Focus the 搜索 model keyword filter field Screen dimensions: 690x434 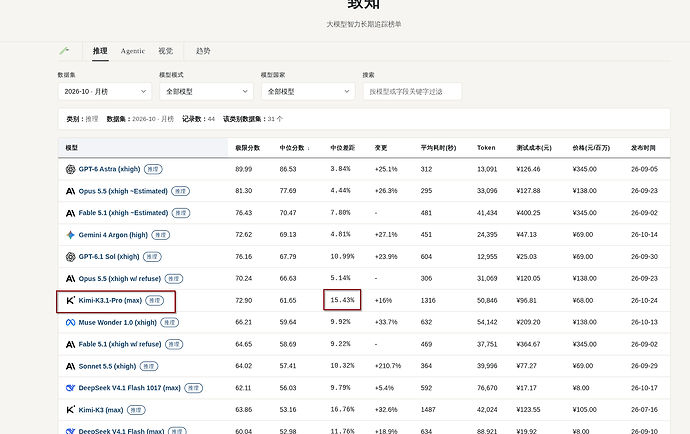412,92
